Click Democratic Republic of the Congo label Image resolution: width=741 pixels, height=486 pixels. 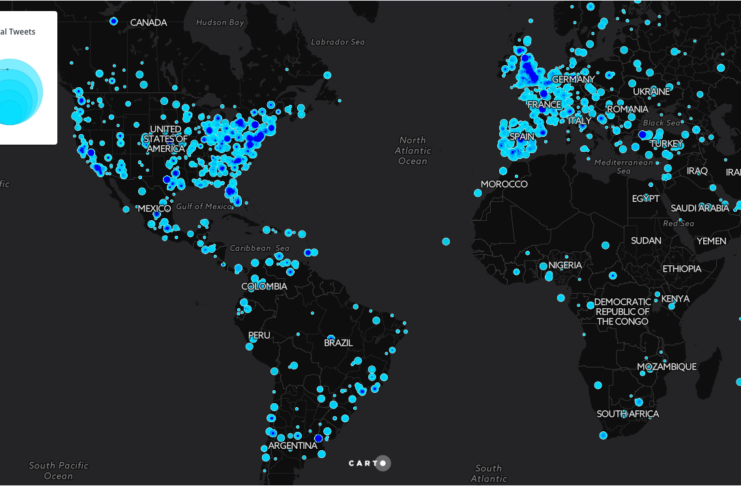click(x=622, y=312)
